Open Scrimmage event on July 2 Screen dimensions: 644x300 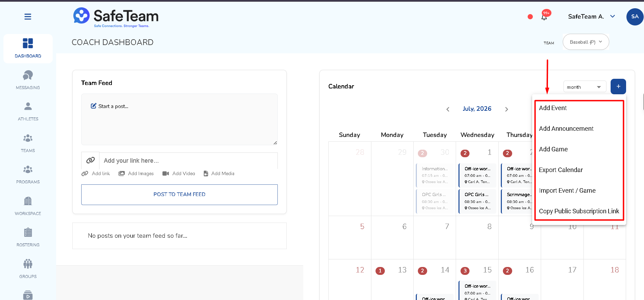click(517, 201)
